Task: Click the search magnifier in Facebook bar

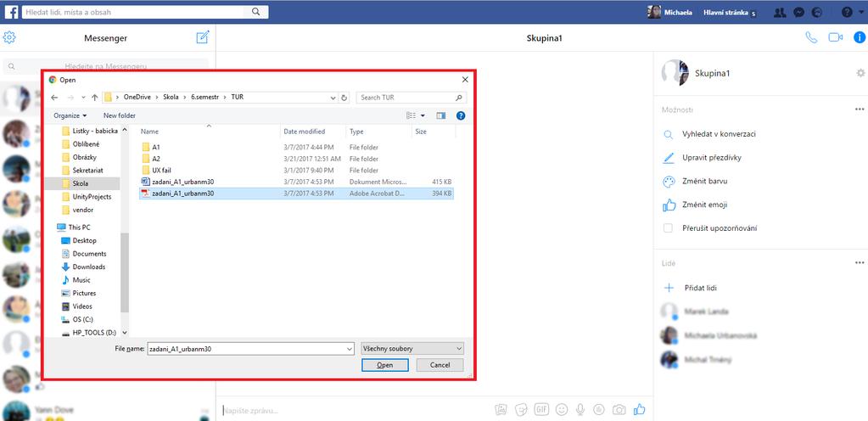Action: tap(255, 12)
